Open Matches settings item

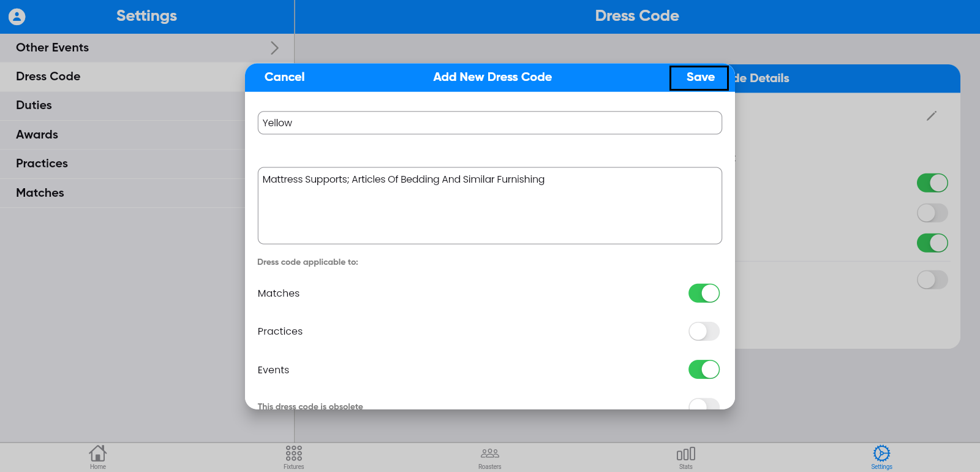pyautogui.click(x=40, y=193)
